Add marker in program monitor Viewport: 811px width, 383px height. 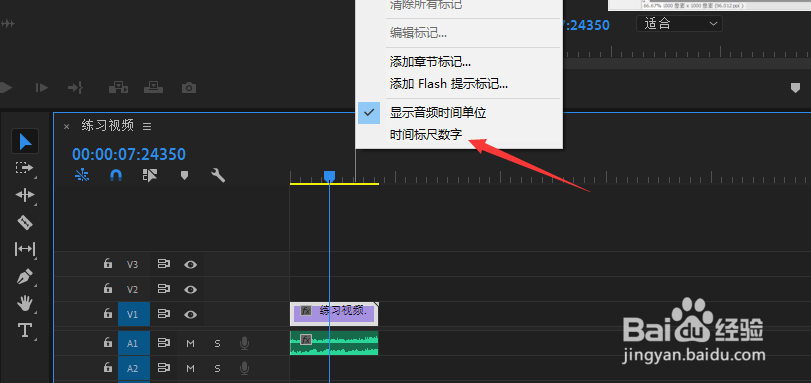(x=795, y=88)
